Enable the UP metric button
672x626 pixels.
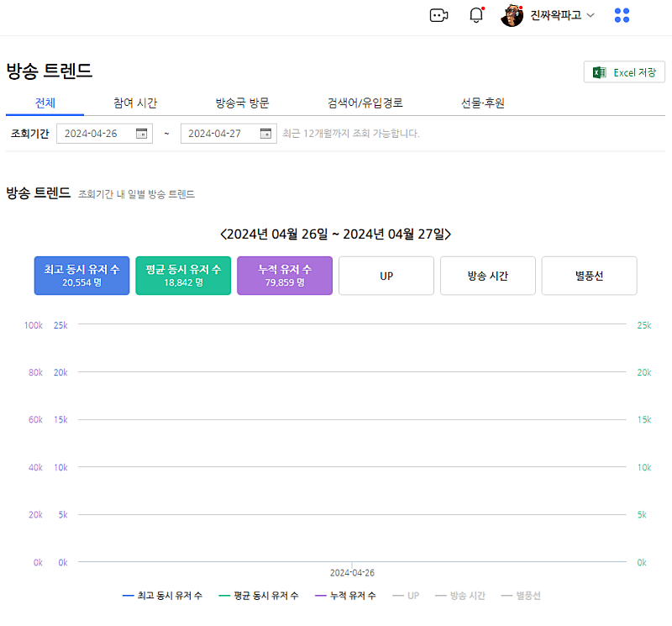[386, 276]
